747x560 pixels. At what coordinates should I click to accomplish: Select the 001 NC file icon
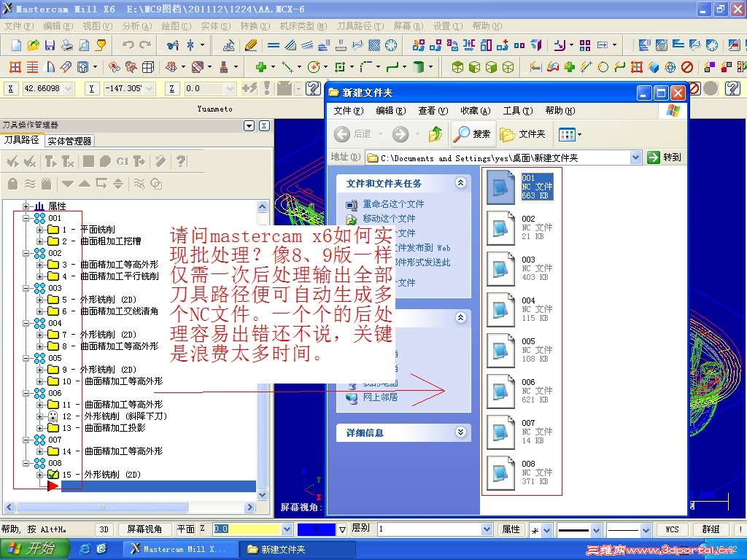500,187
